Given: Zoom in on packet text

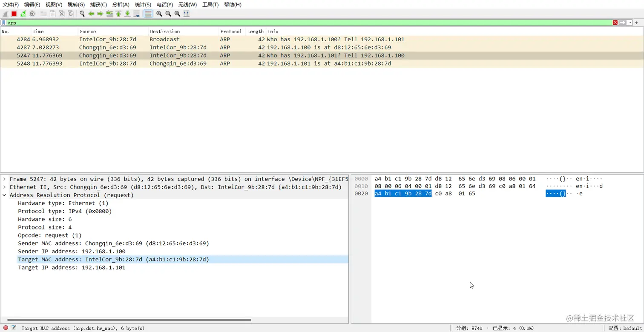Looking at the screenshot, I should (x=159, y=14).
